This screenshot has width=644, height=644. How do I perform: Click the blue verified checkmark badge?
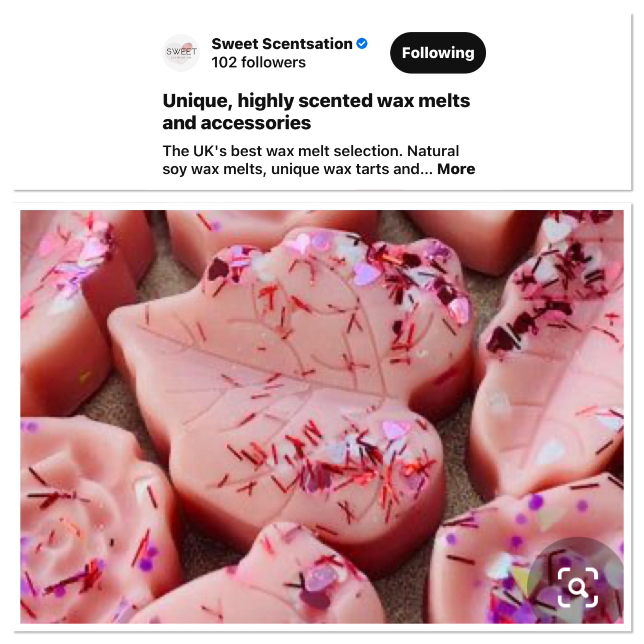(362, 44)
